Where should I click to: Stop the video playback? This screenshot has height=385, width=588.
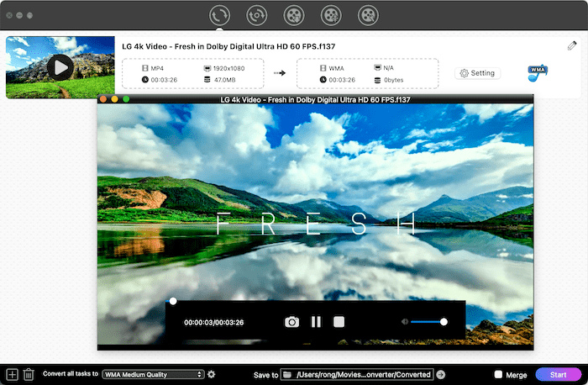339,321
